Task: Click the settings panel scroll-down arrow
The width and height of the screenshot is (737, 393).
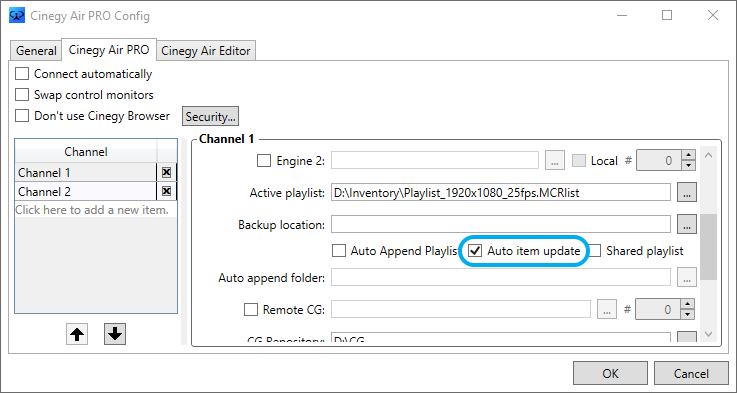Action: (708, 334)
